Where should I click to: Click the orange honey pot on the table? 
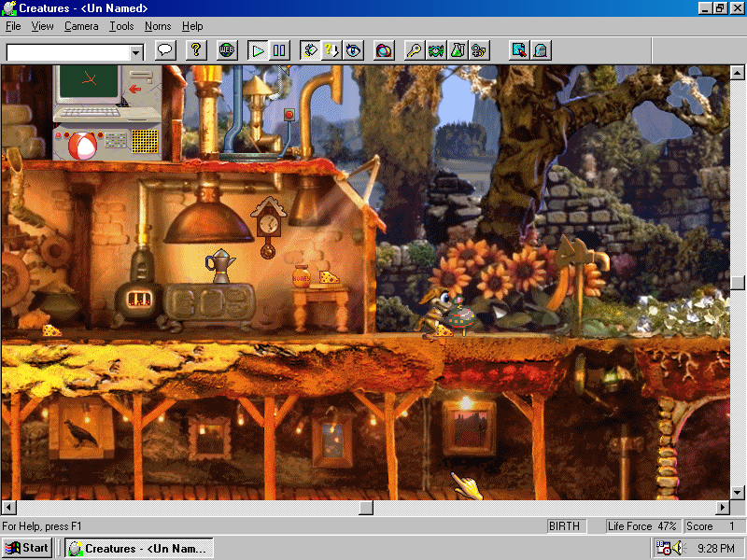coord(301,276)
